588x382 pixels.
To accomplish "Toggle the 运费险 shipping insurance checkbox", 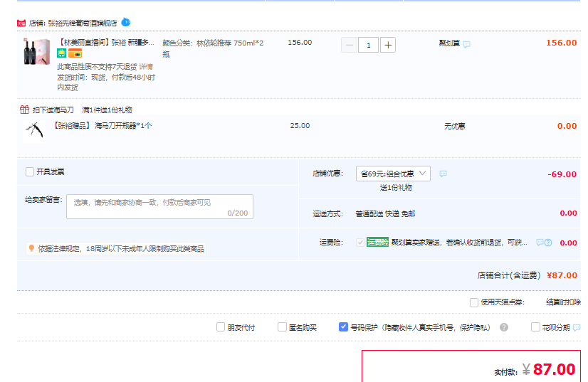I will (x=360, y=243).
